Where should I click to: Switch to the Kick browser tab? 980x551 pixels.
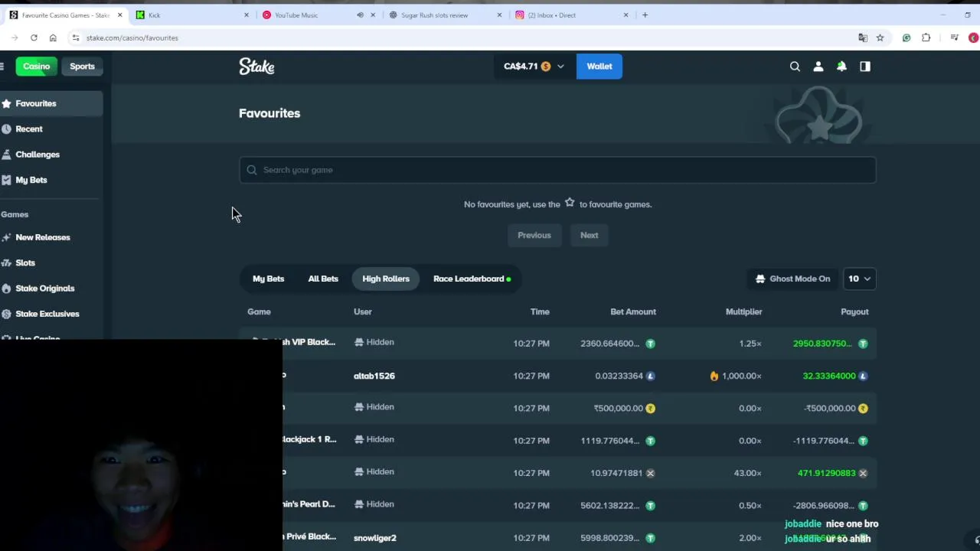pos(191,15)
